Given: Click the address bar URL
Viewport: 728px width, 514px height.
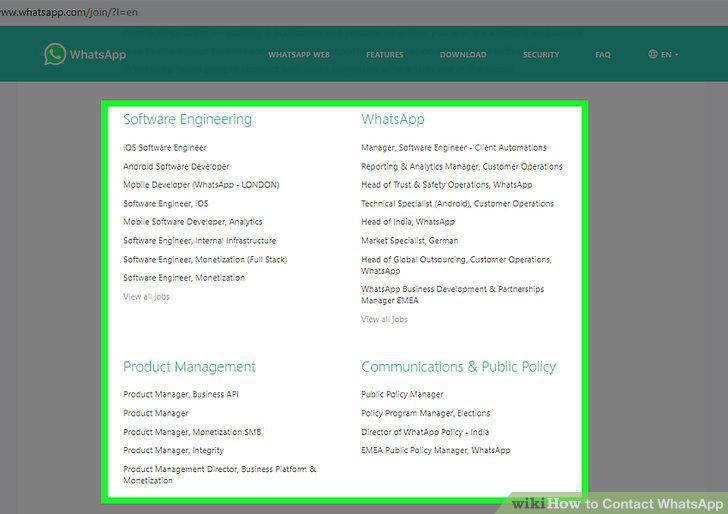Looking at the screenshot, I should coord(69,12).
